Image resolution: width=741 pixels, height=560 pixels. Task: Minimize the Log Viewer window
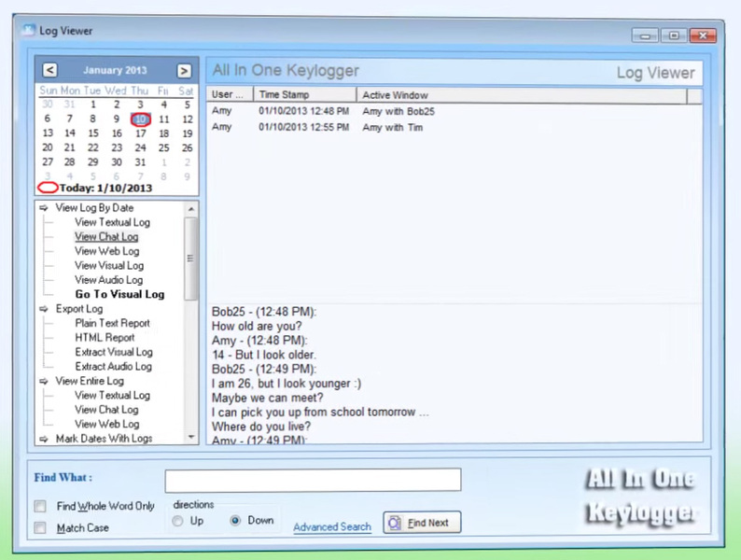pos(646,35)
